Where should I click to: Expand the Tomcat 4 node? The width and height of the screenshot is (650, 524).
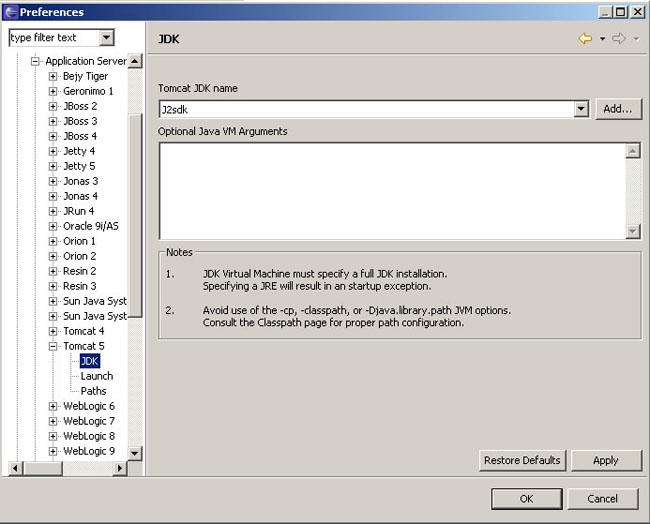click(53, 331)
